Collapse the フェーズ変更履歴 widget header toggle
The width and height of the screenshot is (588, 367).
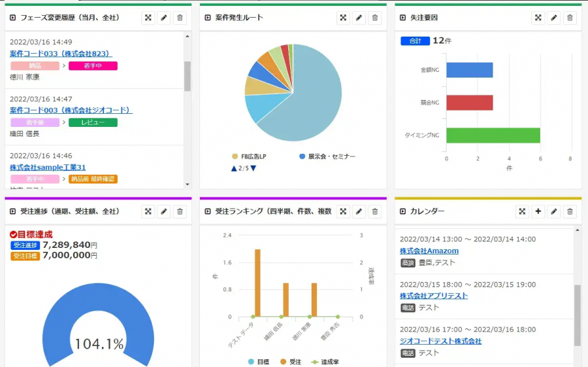point(13,18)
